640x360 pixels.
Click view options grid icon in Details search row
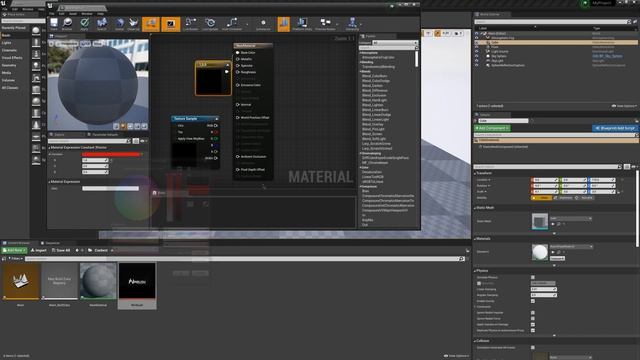point(627,167)
